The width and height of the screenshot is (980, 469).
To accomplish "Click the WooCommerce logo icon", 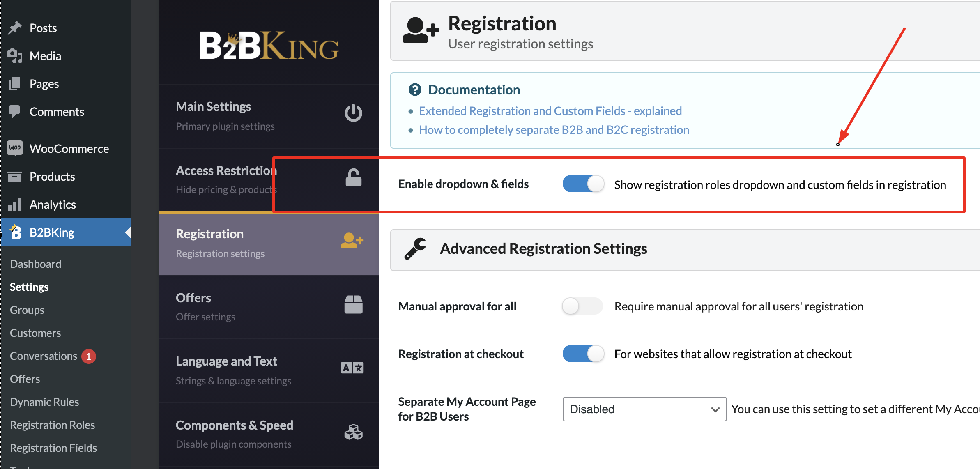I will pos(15,148).
